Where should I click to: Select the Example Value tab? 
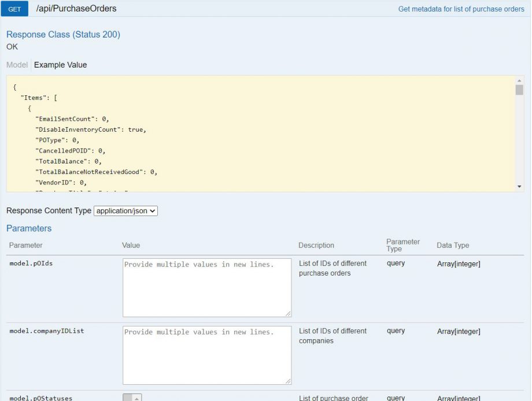(60, 65)
